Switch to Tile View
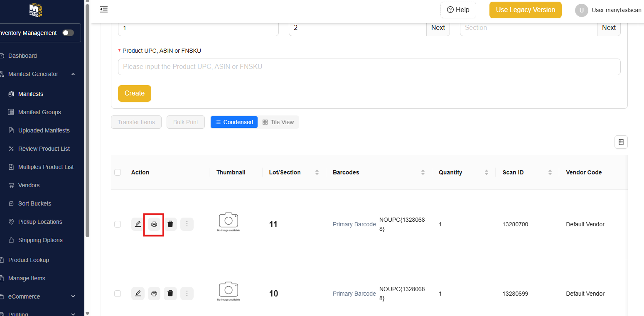644x316 pixels. (x=278, y=122)
